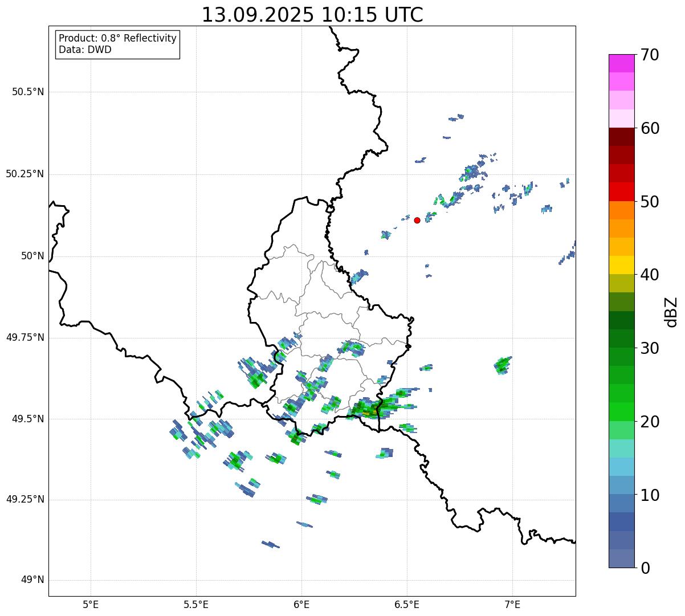The image size is (685, 616).
Task: Click the 7°E longitude axis label
Action: 512,604
